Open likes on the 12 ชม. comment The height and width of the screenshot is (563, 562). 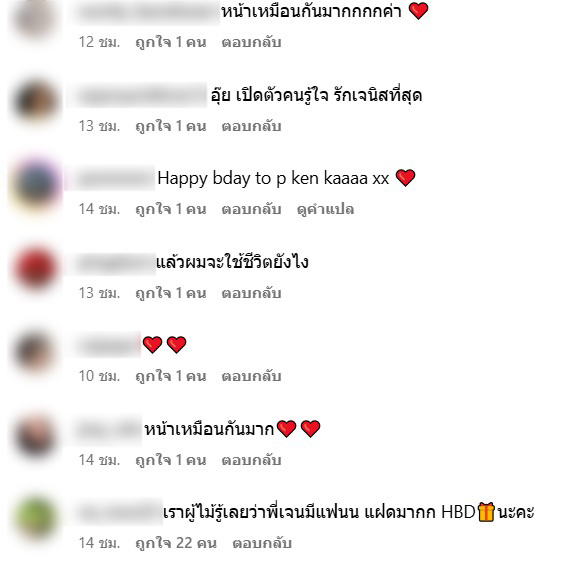(x=171, y=42)
